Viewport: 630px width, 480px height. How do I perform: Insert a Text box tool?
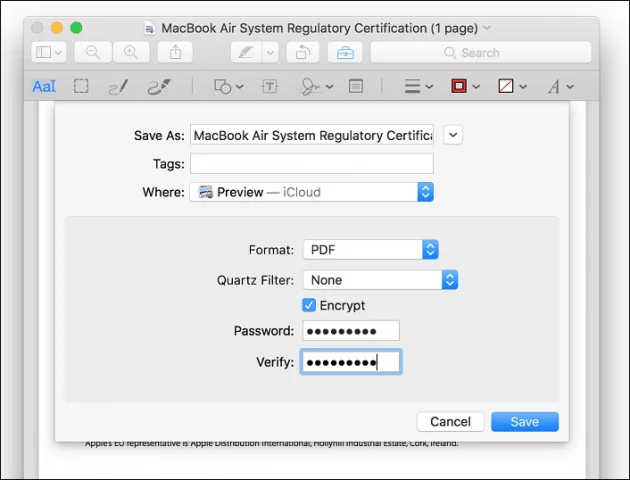click(x=270, y=86)
